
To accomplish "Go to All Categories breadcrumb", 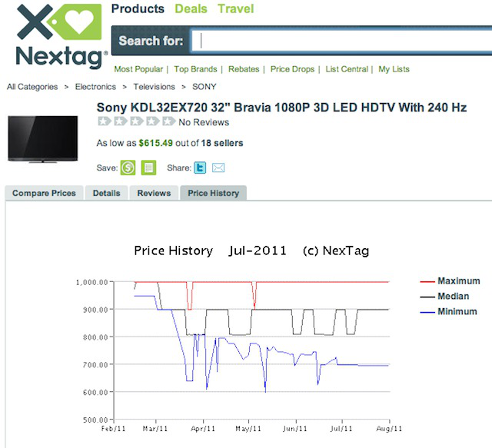I will [x=32, y=87].
